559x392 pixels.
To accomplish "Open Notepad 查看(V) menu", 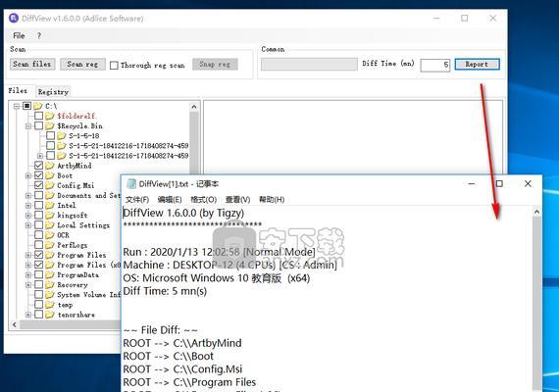I will (x=237, y=200).
